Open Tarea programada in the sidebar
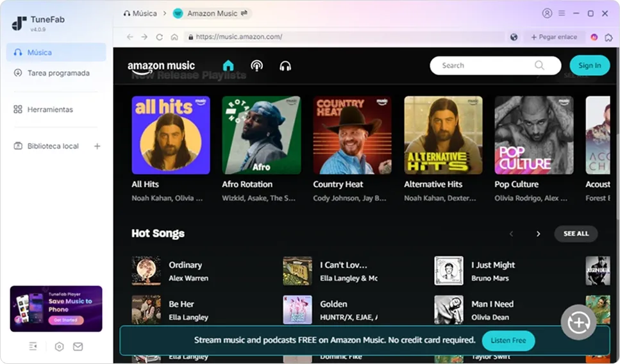 pyautogui.click(x=56, y=73)
